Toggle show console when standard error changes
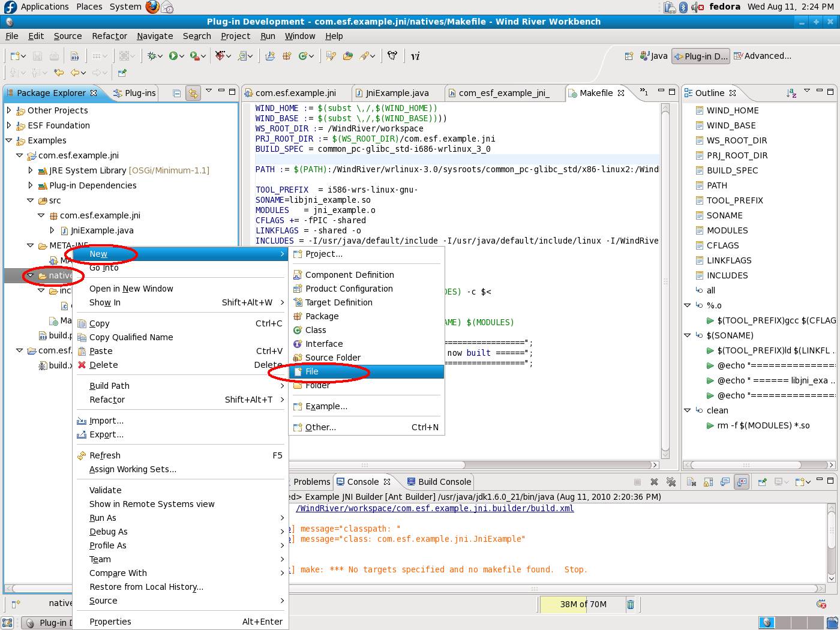The height and width of the screenshot is (630, 840). [742, 481]
